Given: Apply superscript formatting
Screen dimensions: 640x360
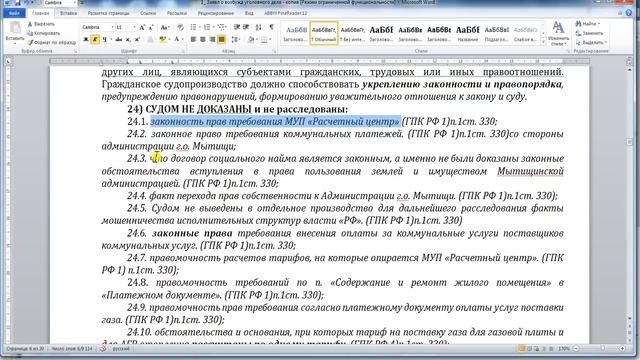Looking at the screenshot, I should click(138, 40).
